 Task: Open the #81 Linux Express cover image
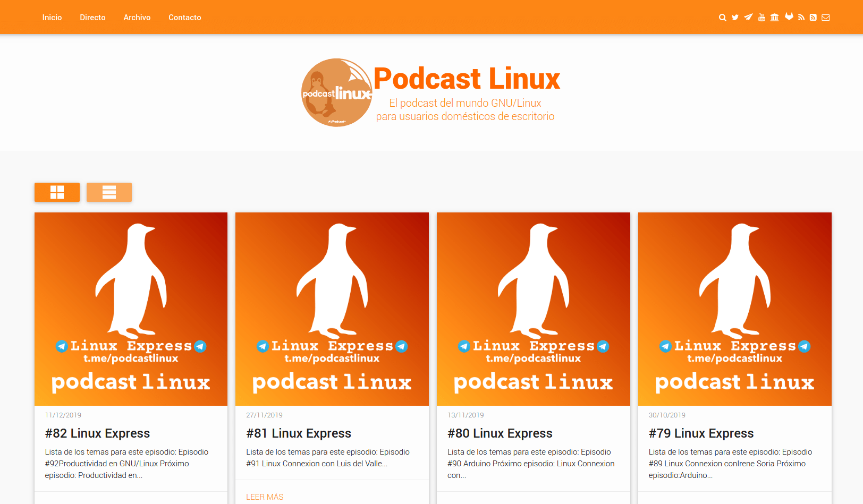(x=332, y=309)
